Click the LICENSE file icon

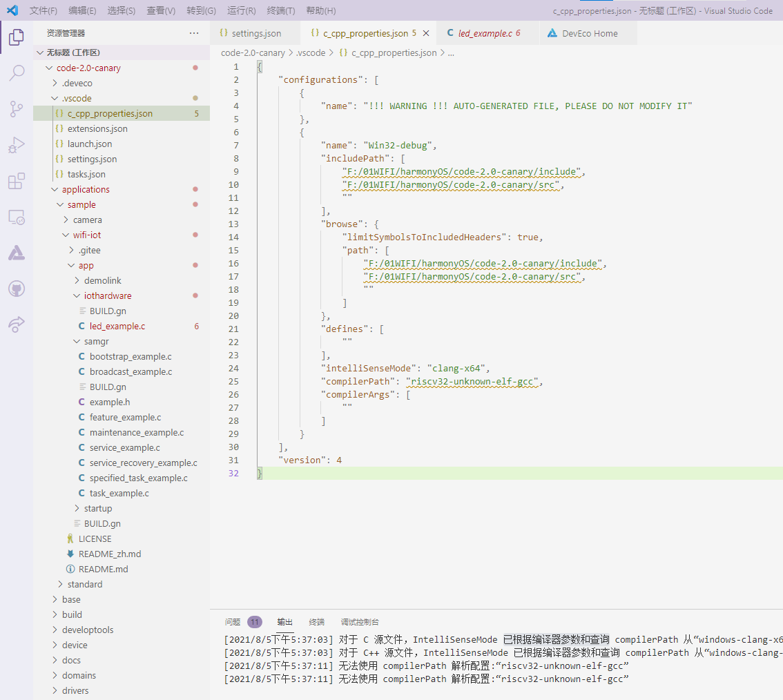coord(70,538)
